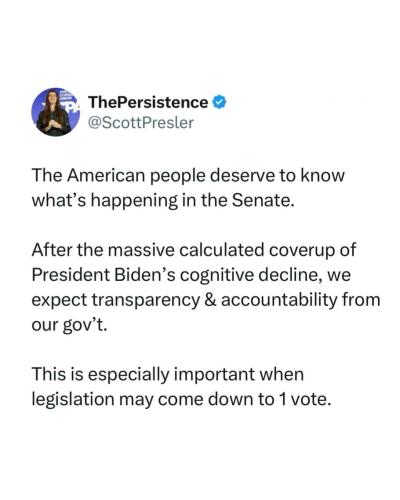Click the line 'what's happening in the Senate.'
Image resolution: width=400 pixels, height=500 pixels.
click(163, 200)
